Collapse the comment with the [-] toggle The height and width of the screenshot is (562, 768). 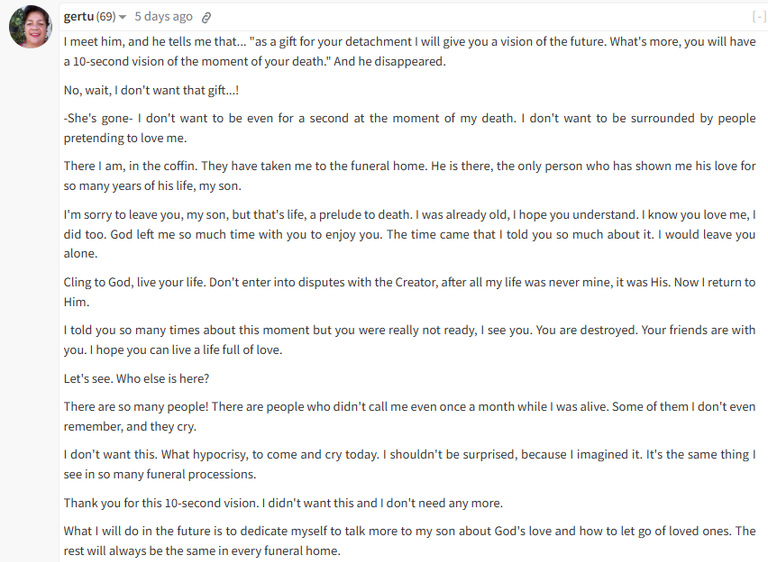(759, 17)
